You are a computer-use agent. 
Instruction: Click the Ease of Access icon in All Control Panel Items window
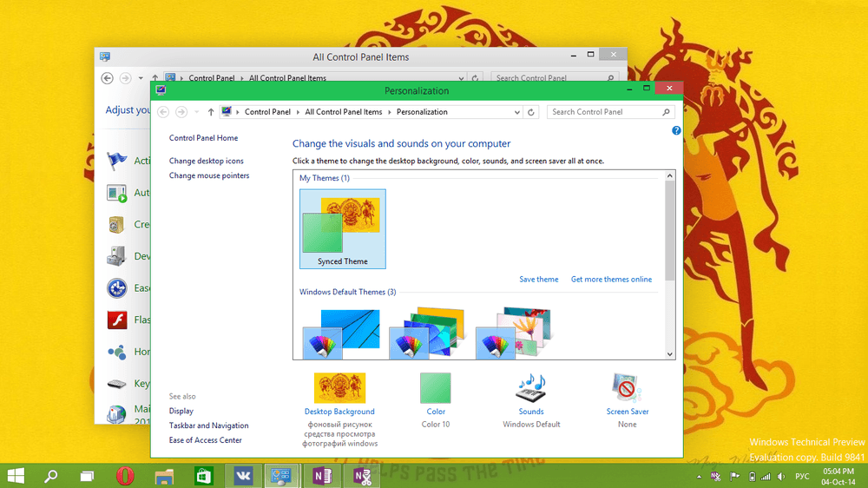(x=117, y=288)
